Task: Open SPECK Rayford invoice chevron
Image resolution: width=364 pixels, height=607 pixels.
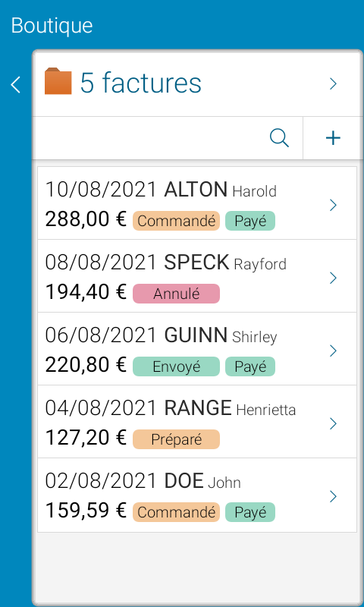Action: click(333, 278)
